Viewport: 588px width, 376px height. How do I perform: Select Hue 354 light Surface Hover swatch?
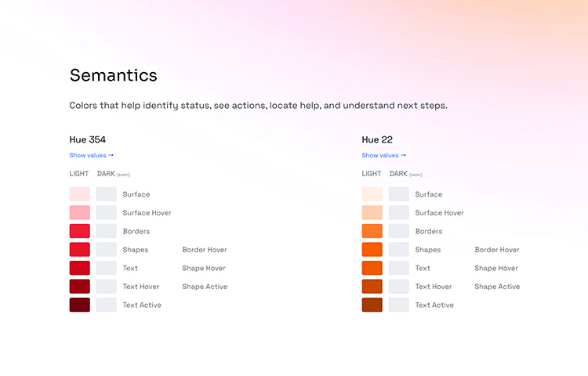(79, 213)
